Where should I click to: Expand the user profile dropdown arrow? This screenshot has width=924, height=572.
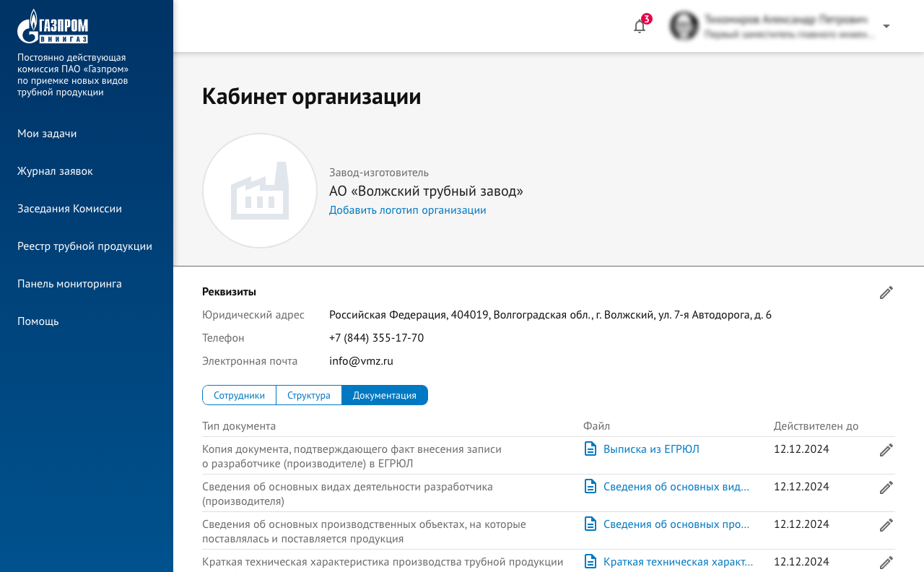[x=886, y=26]
